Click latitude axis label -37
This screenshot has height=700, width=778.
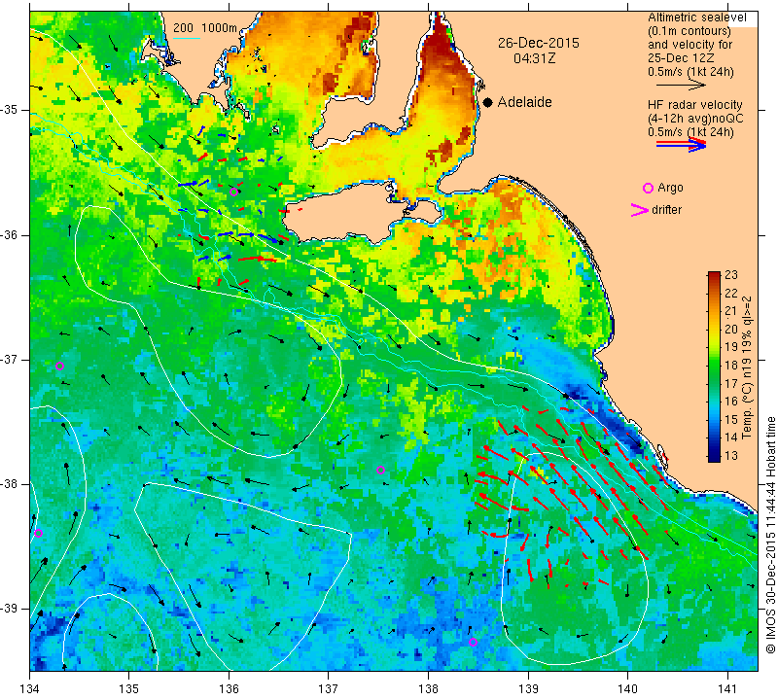tap(10, 359)
